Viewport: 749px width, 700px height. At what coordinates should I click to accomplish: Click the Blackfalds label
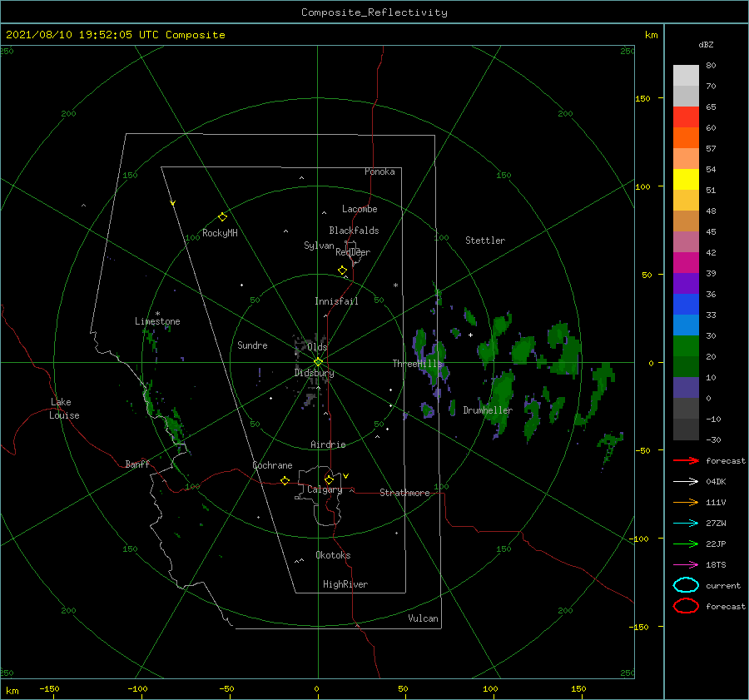click(x=354, y=231)
